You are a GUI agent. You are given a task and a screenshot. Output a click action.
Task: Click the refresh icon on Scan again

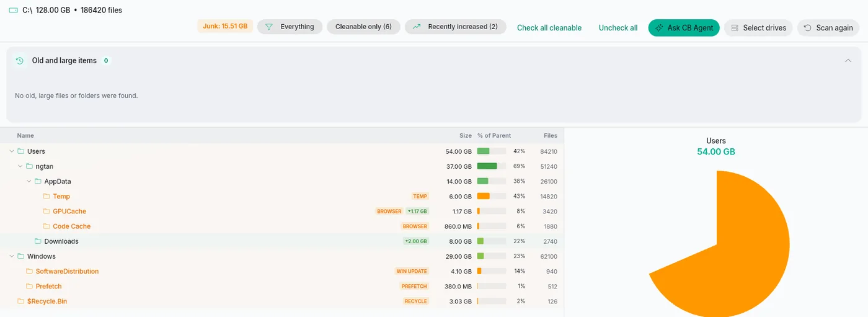(808, 28)
